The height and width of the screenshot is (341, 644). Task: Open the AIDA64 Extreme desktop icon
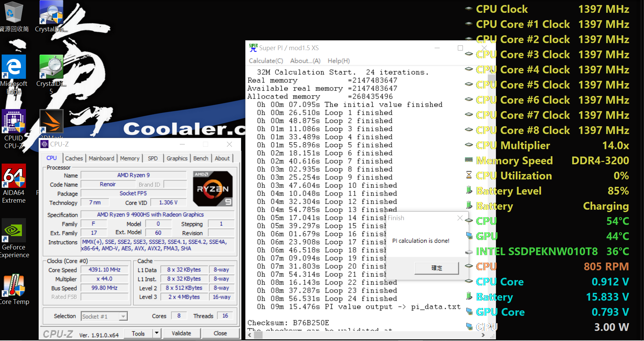(14, 184)
